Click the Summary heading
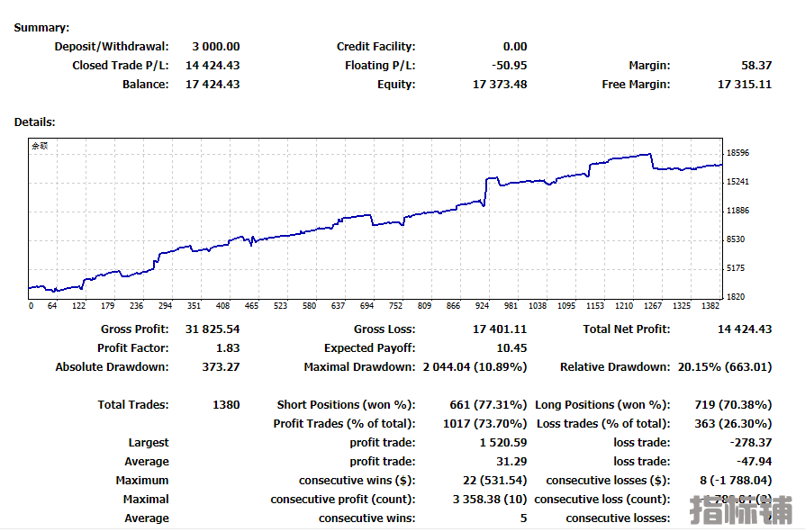This screenshot has height=532, width=805. pyautogui.click(x=41, y=28)
